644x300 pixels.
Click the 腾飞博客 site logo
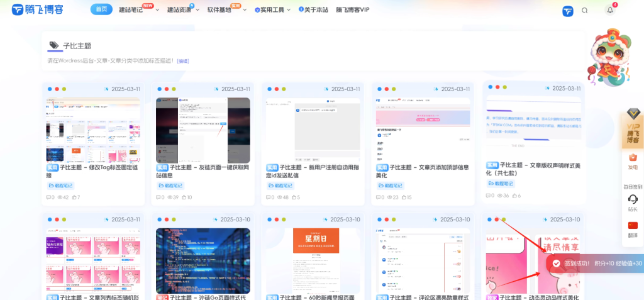[x=37, y=9]
